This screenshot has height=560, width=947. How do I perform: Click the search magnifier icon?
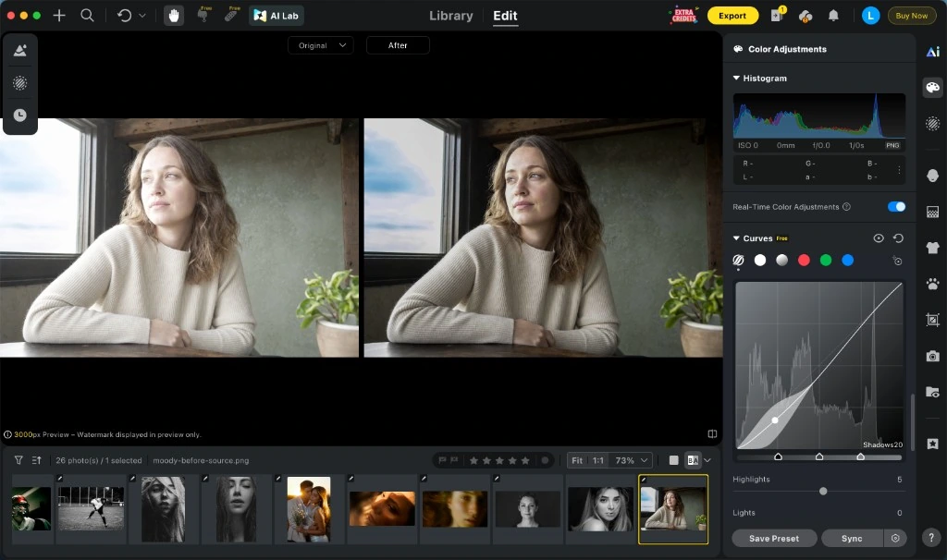point(87,16)
